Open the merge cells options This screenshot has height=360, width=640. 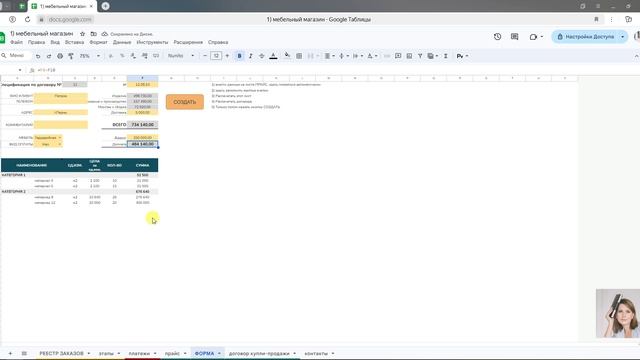pos(312,56)
